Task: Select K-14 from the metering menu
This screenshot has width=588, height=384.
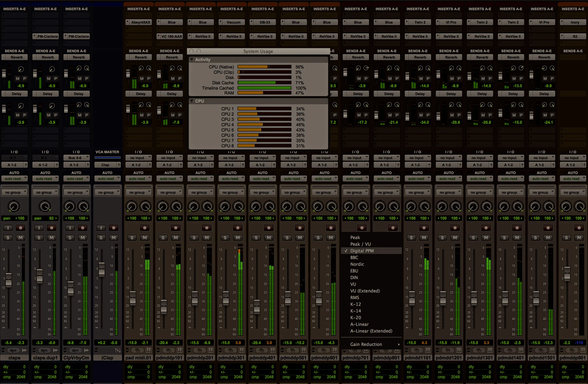Action: 356,311
